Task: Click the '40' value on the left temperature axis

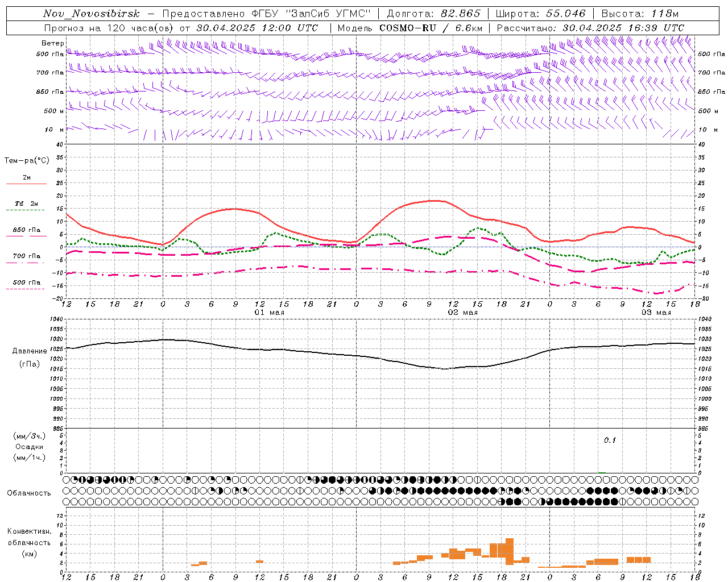Action: pos(59,144)
